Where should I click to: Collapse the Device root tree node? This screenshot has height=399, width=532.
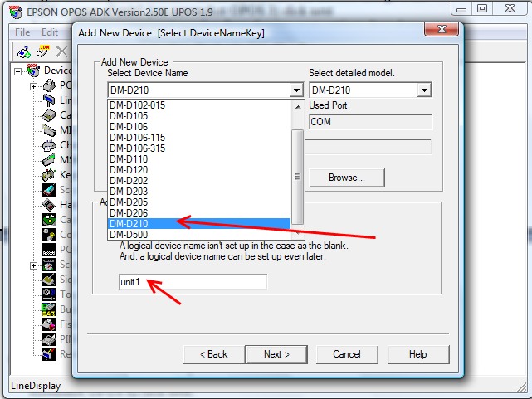click(x=17, y=71)
